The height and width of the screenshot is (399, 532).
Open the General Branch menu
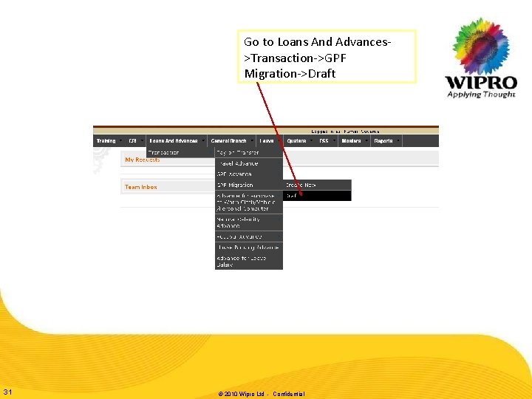(228, 141)
